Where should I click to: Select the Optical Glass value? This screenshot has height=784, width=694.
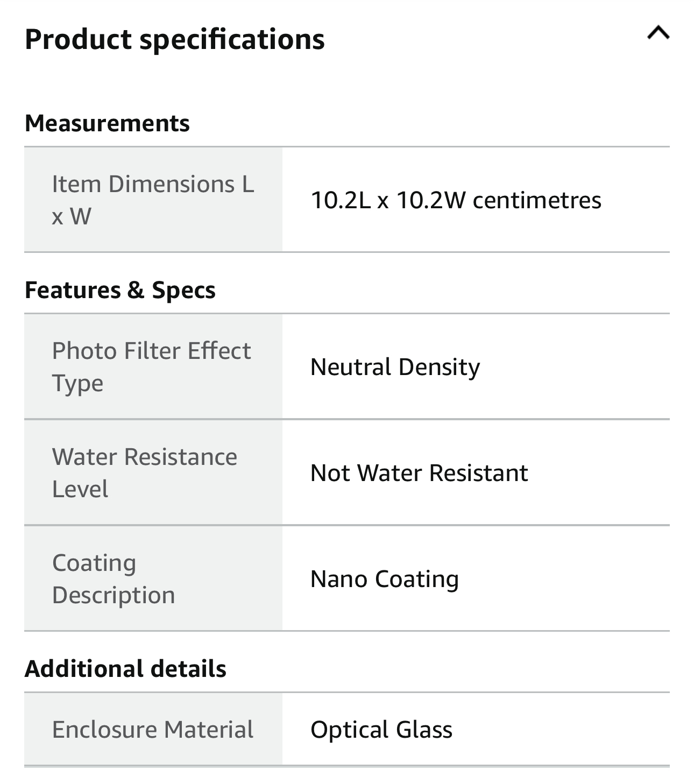point(381,730)
